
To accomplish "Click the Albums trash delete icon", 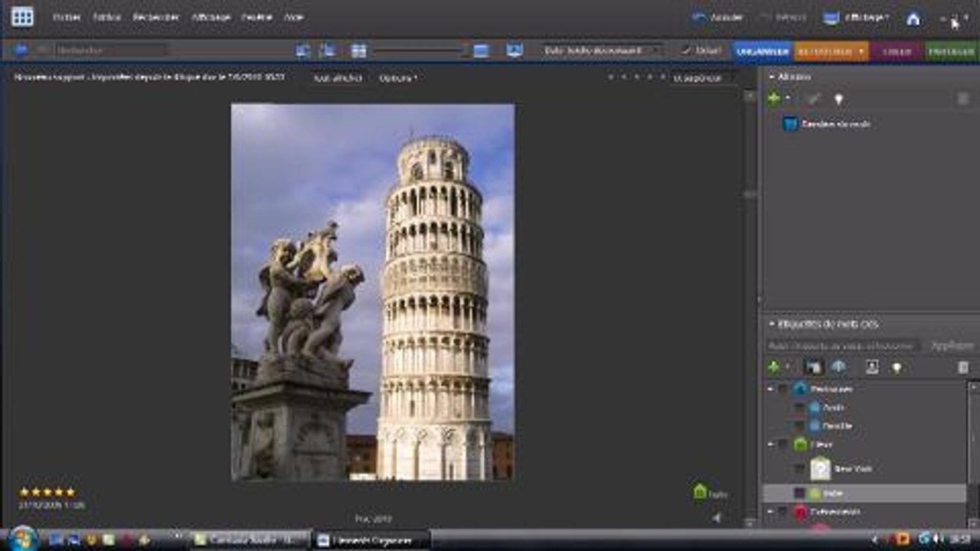I will tap(963, 99).
